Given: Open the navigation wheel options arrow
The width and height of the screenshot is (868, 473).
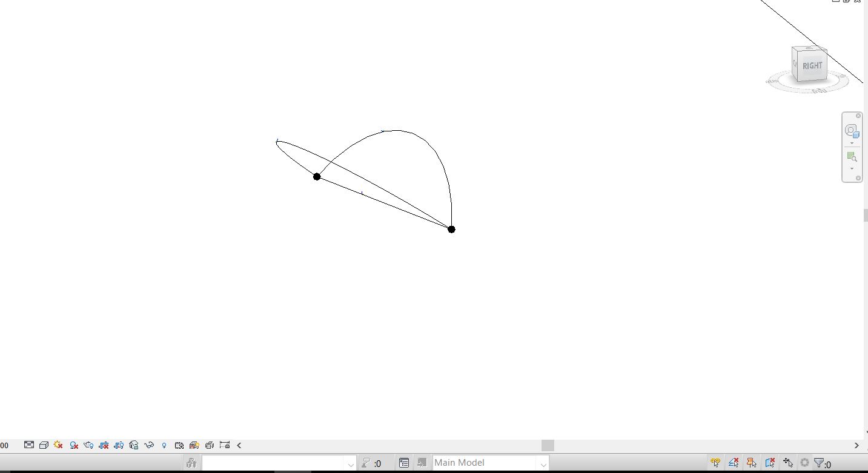Looking at the screenshot, I should point(852,142).
